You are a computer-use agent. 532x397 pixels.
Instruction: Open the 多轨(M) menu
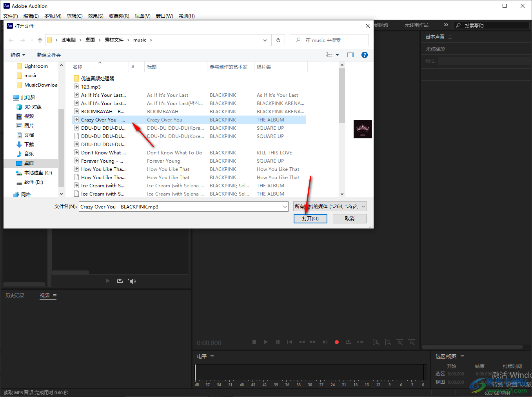pos(53,16)
